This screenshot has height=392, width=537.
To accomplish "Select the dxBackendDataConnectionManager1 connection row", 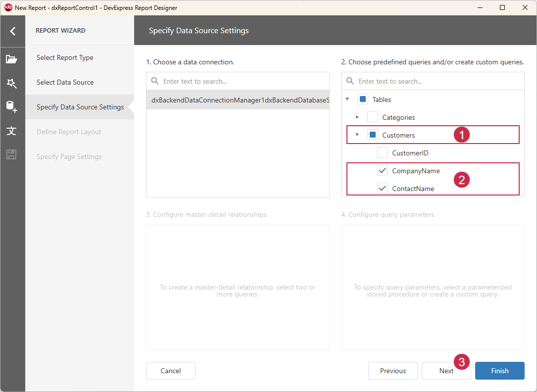I will (x=238, y=100).
